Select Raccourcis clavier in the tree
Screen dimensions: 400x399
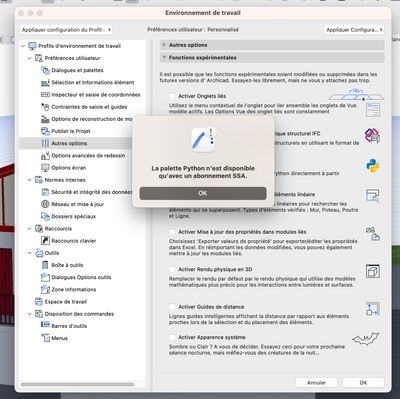(74, 241)
